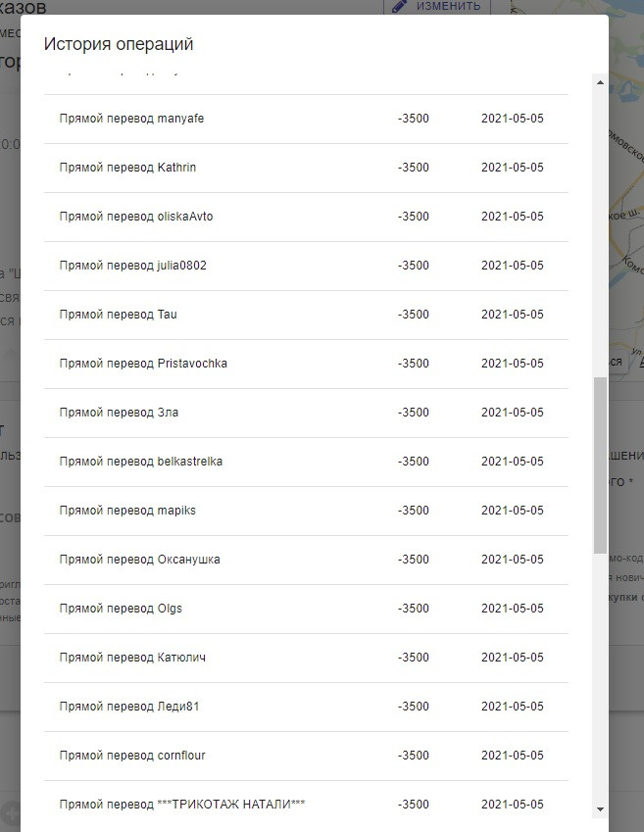Select the Зла transfer row
644x832 pixels.
pos(307,413)
